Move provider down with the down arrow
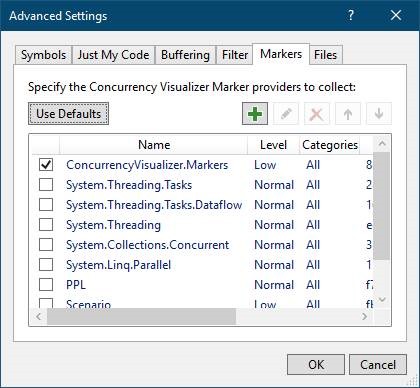The width and height of the screenshot is (420, 388). tap(379, 114)
